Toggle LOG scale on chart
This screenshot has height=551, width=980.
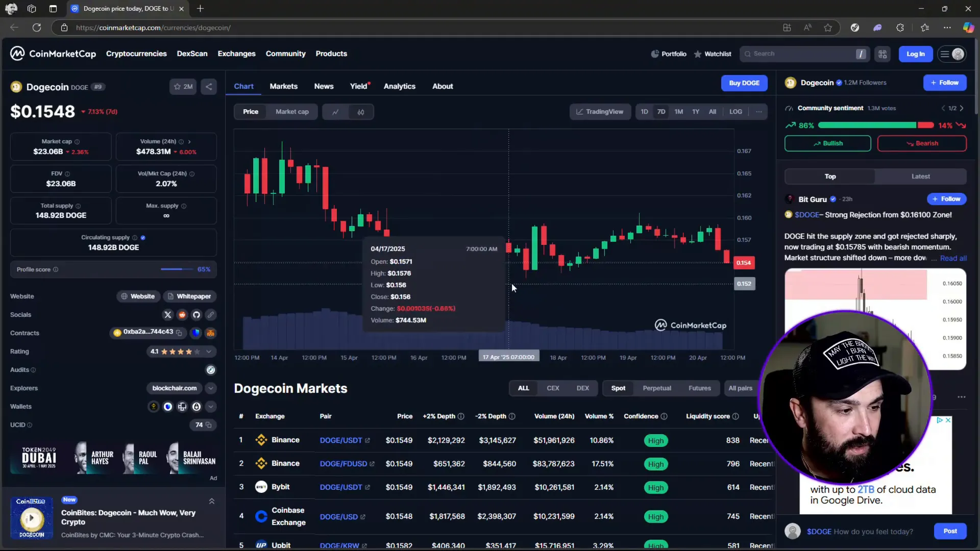pyautogui.click(x=736, y=112)
